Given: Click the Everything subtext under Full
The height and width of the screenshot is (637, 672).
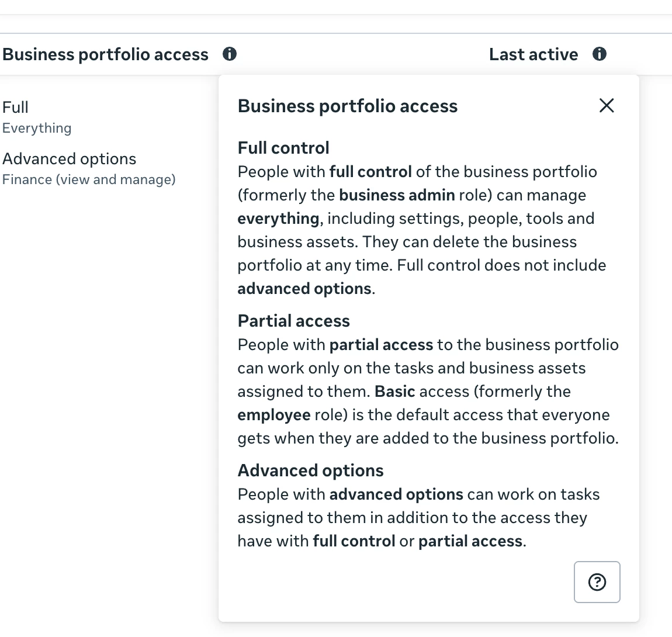Looking at the screenshot, I should (37, 128).
